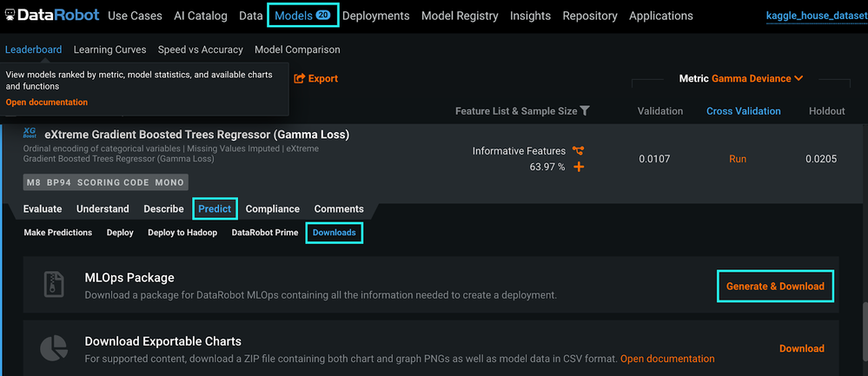Open Applications in top navigation
The image size is (868, 376).
(661, 16)
